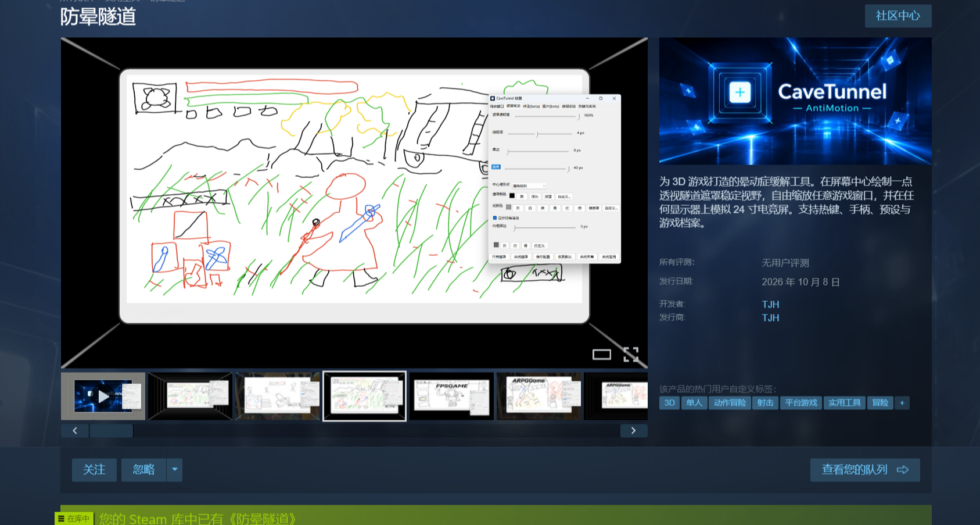Select the FPSGAME screenshot thumbnail
This screenshot has height=525, width=980.
(452, 397)
